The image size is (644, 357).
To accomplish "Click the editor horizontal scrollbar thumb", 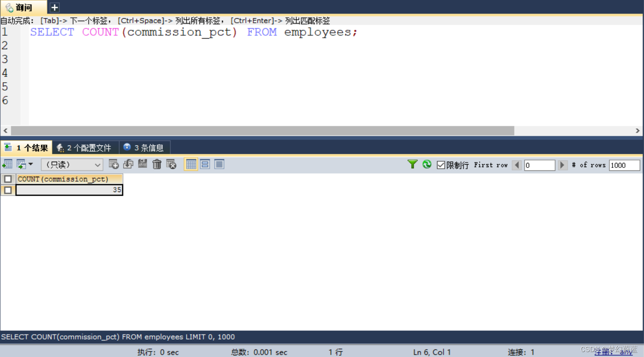I will (262, 130).
